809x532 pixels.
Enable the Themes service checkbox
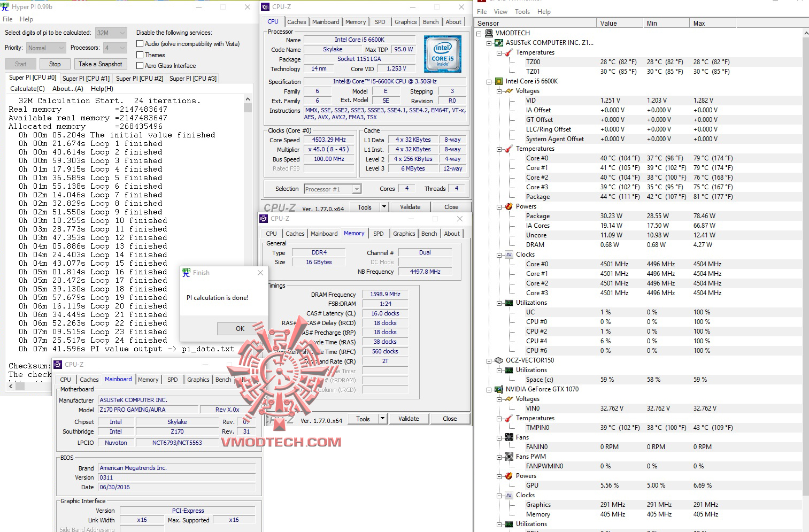(x=140, y=55)
